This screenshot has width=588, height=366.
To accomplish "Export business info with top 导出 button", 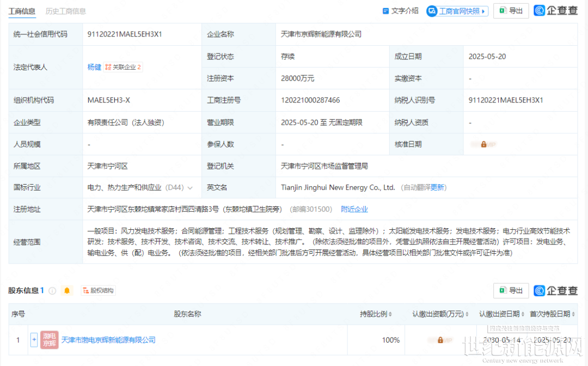I will click(511, 11).
